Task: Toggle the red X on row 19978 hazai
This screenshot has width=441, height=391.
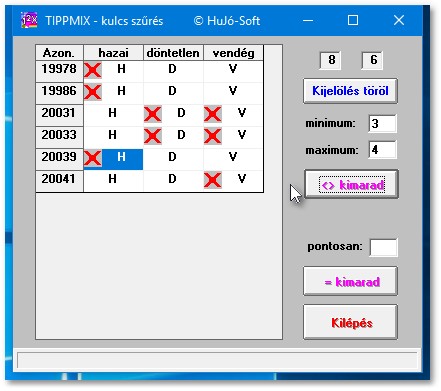Action: tap(93, 71)
